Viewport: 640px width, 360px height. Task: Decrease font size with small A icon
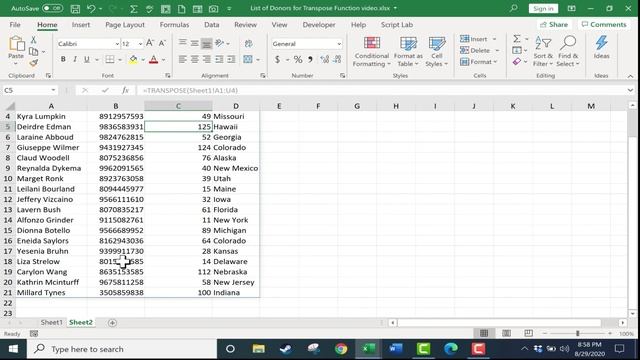162,43
